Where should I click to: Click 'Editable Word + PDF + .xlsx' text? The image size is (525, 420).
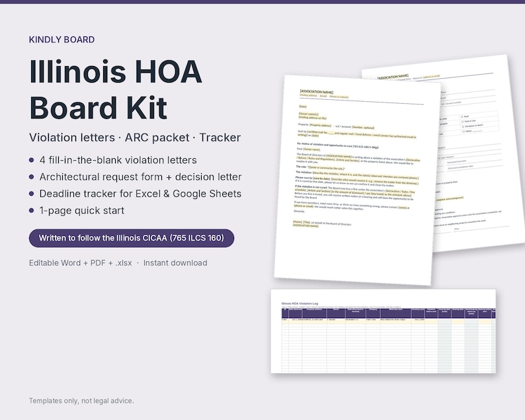[81, 263]
